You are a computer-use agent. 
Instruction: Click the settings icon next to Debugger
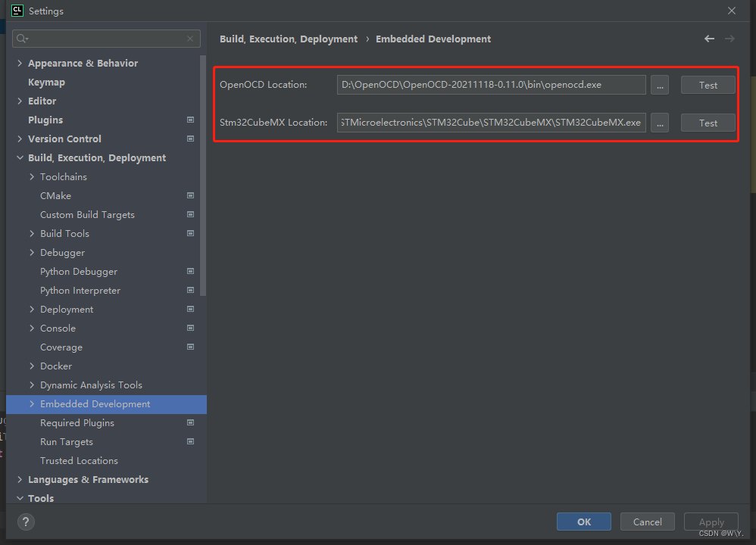[189, 252]
